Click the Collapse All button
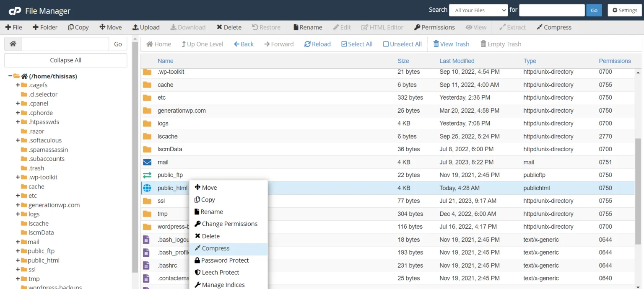The height and width of the screenshot is (289, 644). point(65,60)
